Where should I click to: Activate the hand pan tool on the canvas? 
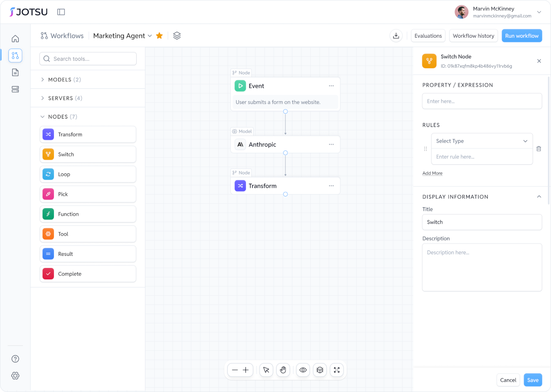pyautogui.click(x=283, y=370)
